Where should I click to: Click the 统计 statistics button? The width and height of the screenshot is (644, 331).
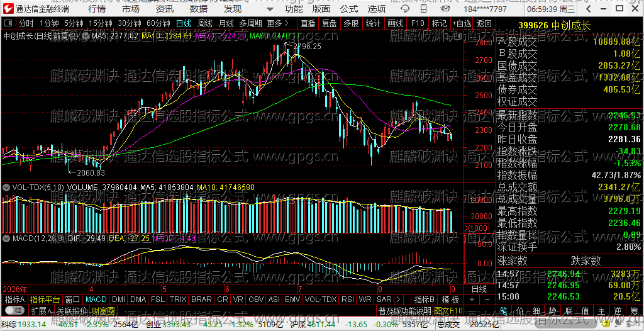(374, 23)
